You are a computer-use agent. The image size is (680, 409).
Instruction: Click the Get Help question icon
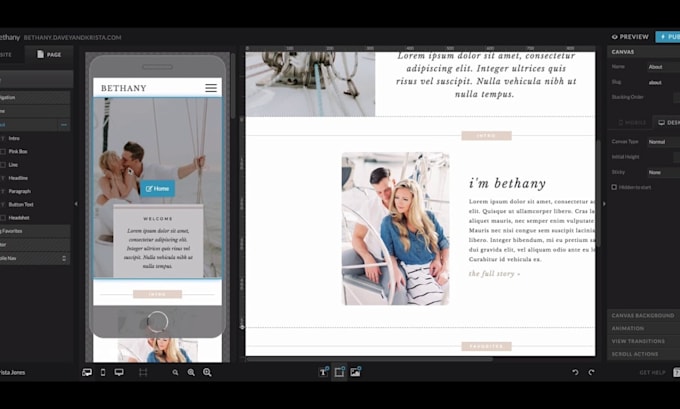click(677, 372)
